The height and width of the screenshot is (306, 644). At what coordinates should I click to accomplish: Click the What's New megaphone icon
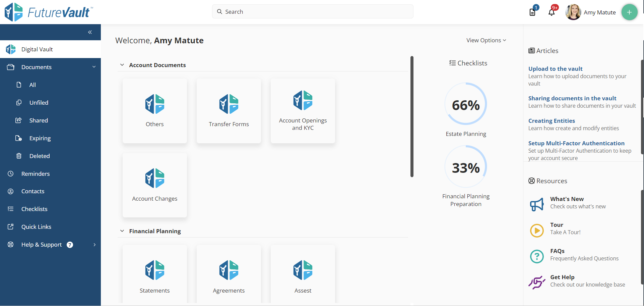tap(537, 204)
